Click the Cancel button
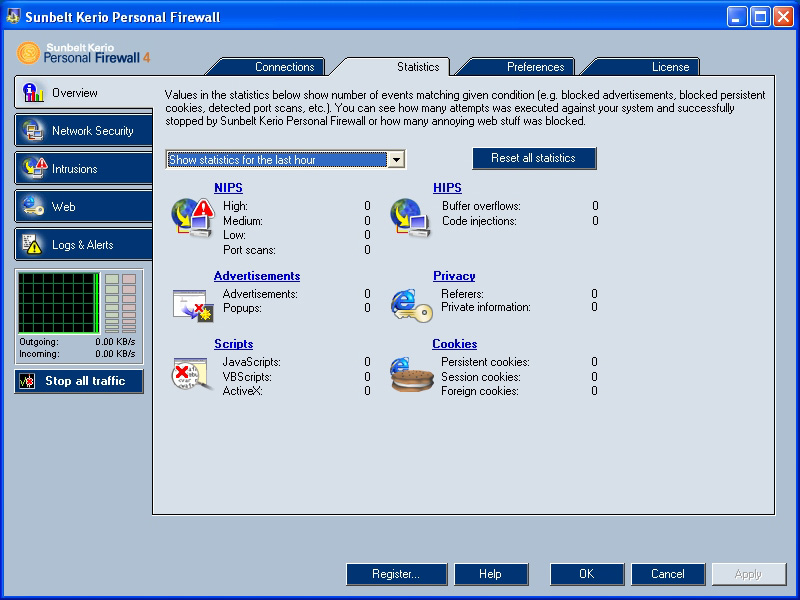Screen dimensions: 800x600 coord(668,574)
